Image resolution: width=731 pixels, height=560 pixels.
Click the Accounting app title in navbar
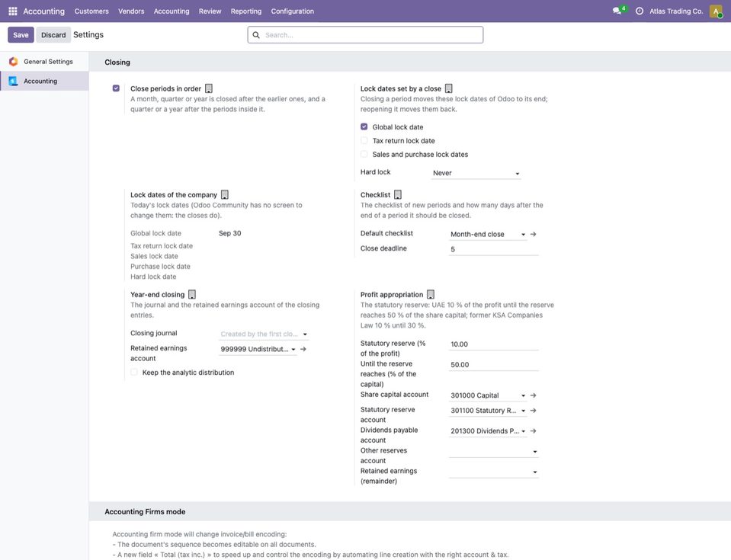click(x=43, y=11)
